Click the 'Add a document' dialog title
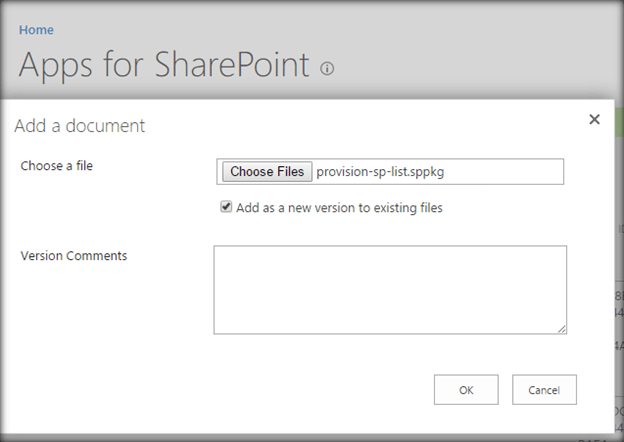This screenshot has height=442, width=624. point(79,126)
